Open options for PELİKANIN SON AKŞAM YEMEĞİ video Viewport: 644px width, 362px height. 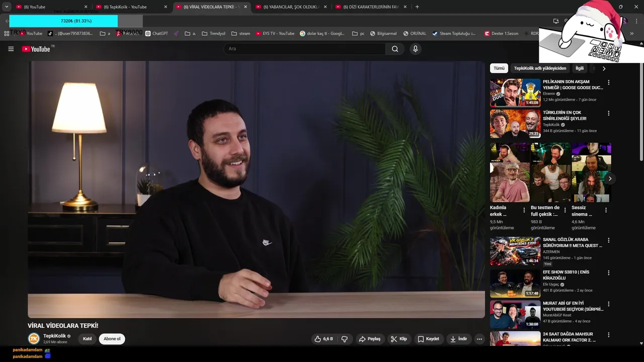(x=608, y=82)
